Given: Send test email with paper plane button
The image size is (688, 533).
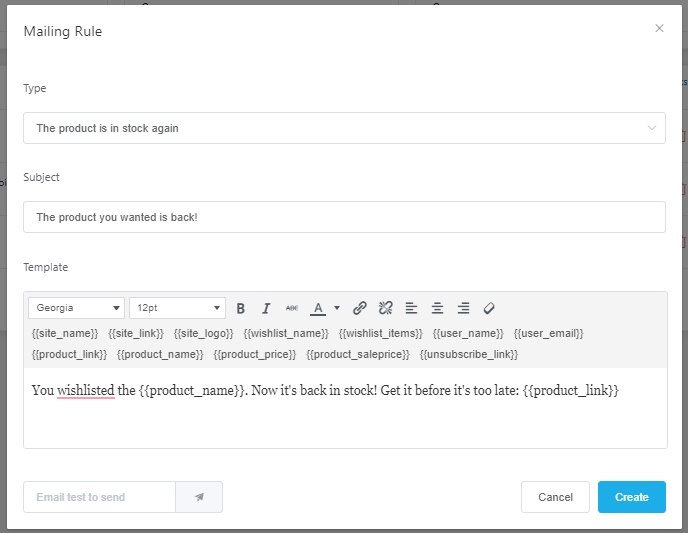Looking at the screenshot, I should coord(199,497).
